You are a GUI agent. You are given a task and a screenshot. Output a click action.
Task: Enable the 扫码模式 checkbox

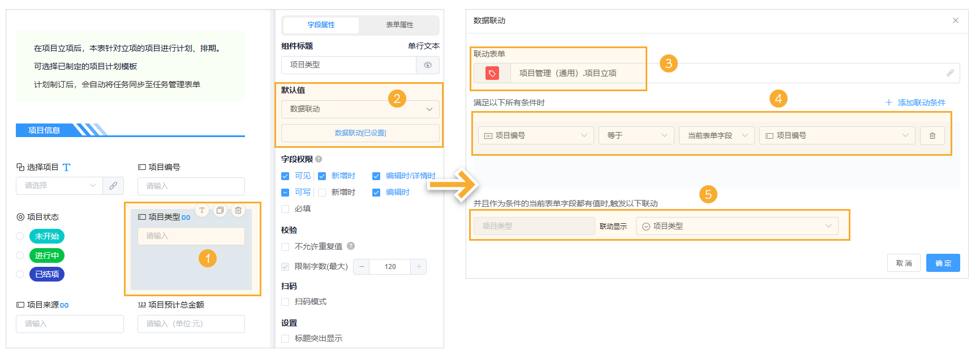click(285, 302)
